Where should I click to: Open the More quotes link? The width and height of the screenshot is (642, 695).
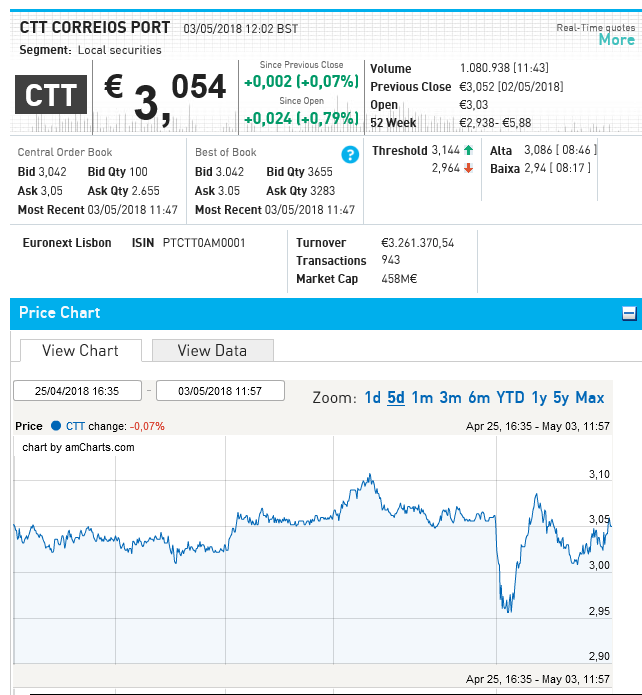coord(616,40)
